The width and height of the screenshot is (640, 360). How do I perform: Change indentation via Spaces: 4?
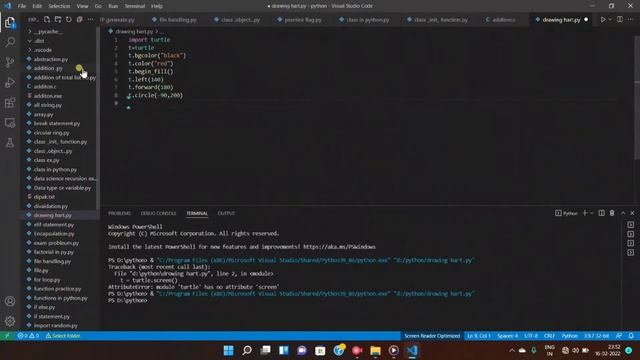[x=507, y=336]
